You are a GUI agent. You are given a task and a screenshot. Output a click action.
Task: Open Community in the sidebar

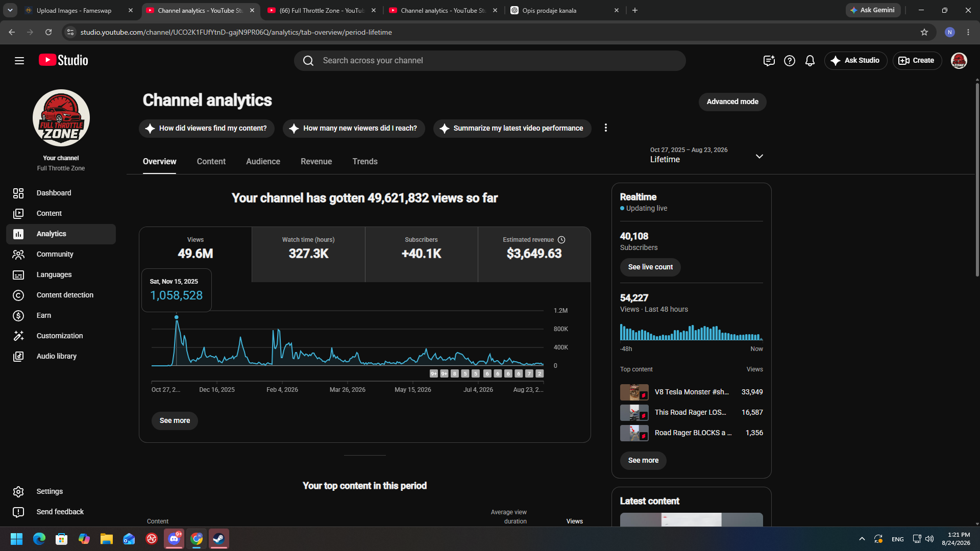click(61, 254)
